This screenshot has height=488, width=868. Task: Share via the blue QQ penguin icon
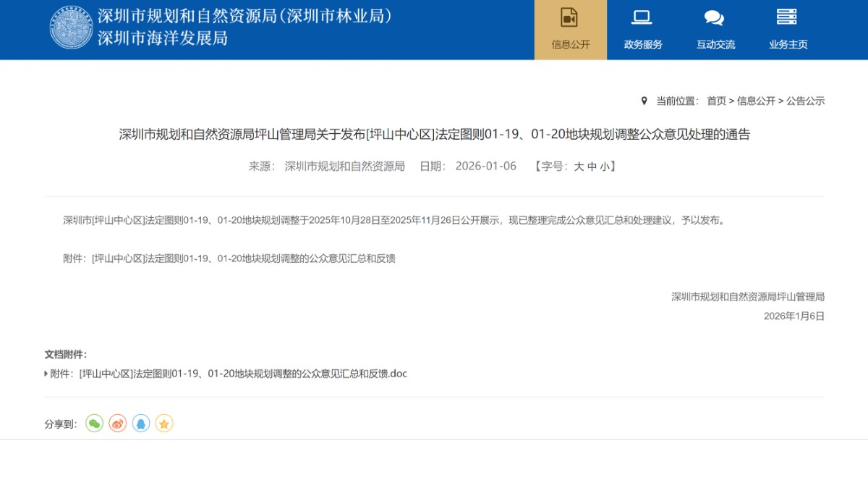click(141, 424)
